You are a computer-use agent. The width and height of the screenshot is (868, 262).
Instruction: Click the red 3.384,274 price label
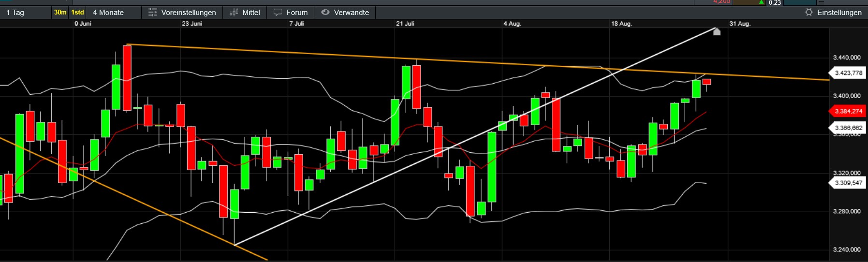tap(848, 111)
